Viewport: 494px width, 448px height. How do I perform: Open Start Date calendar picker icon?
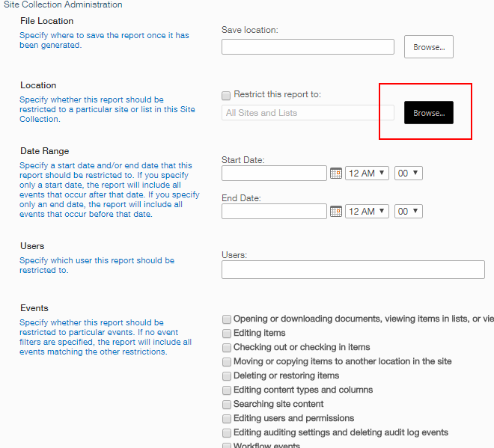click(336, 174)
